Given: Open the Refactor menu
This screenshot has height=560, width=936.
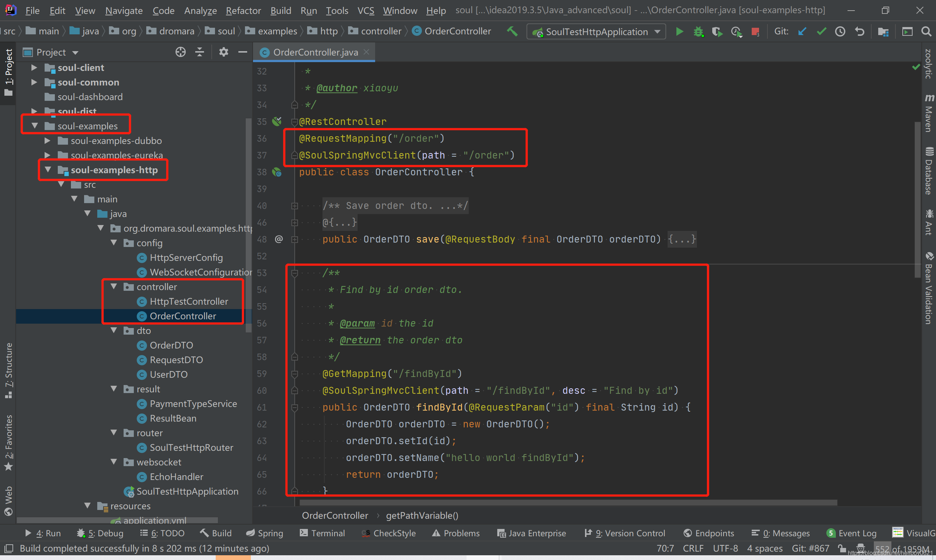Looking at the screenshot, I should tap(243, 11).
